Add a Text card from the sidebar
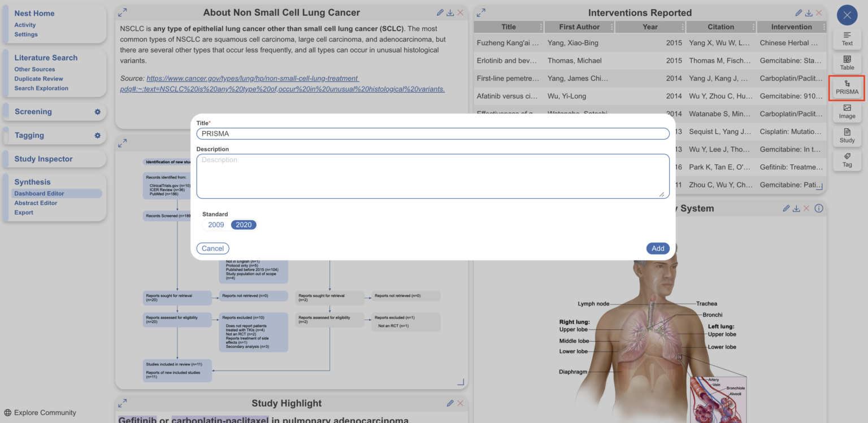 pos(847,38)
